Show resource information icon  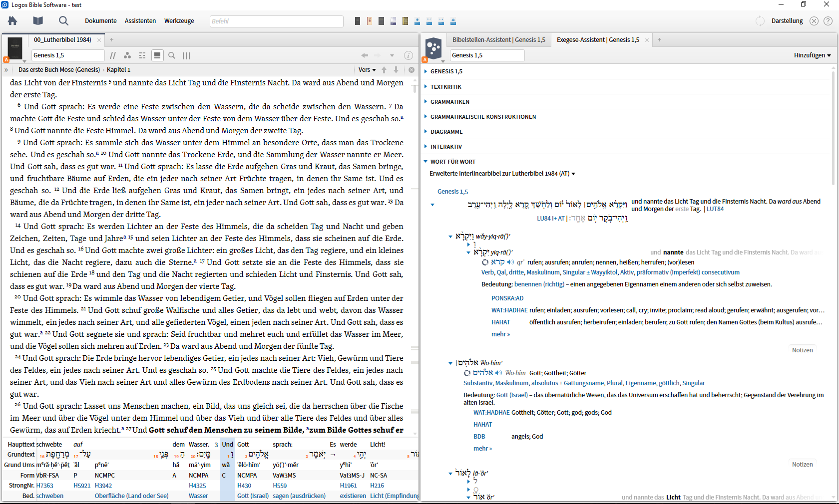408,55
